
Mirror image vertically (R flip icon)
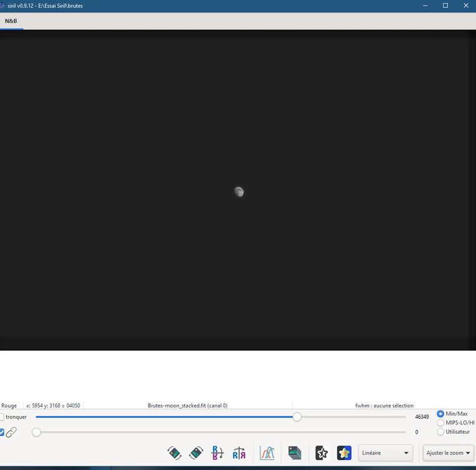point(217,453)
